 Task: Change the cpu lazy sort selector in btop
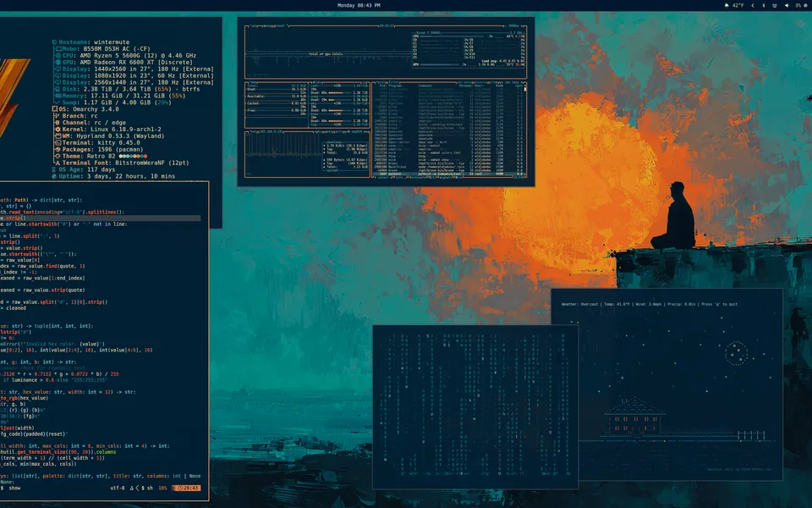coord(513,82)
